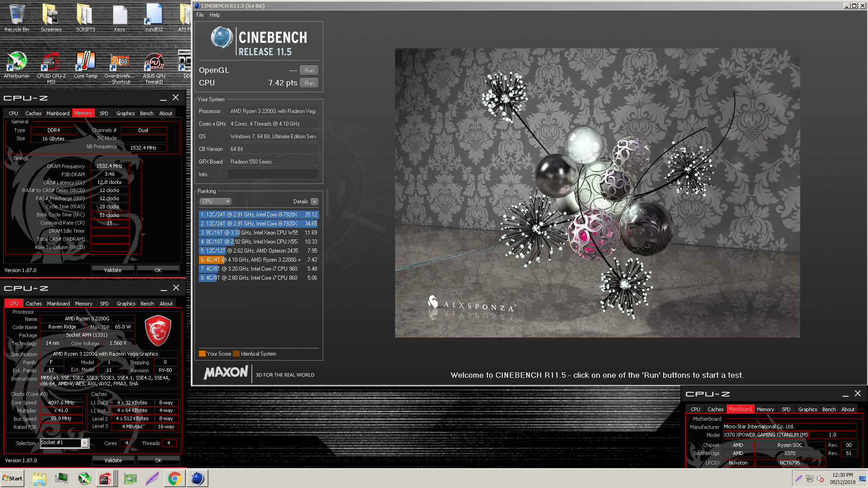Viewport: 868px width, 488px height.
Task: Open the Ranking CPU dropdown
Action: [x=215, y=202]
